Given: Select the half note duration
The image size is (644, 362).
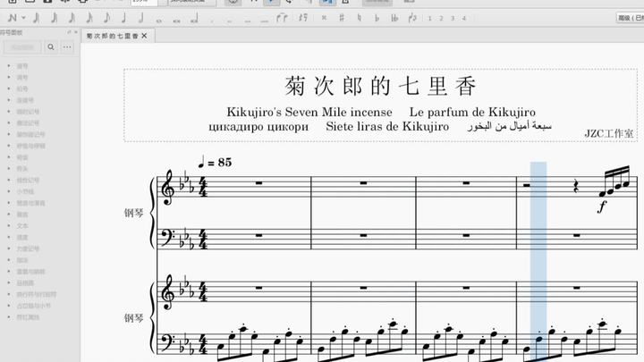Looking at the screenshot, I should coord(141,18).
